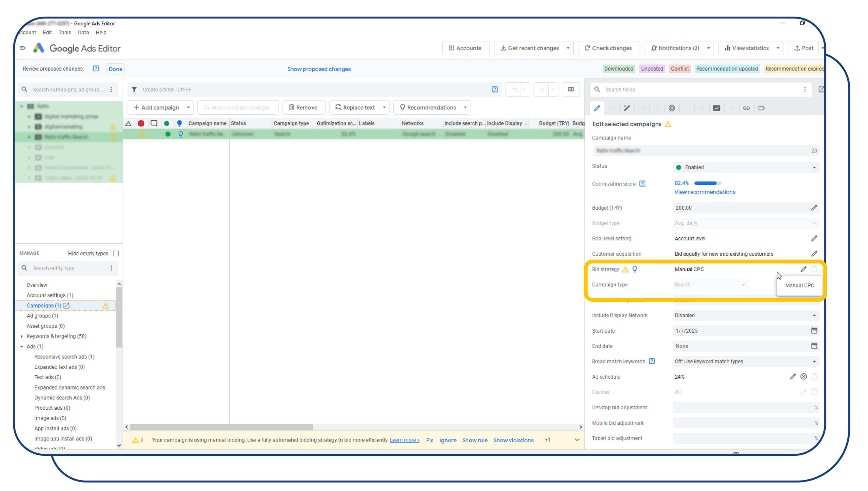
Task: Click the column chooser icon
Action: tap(571, 90)
